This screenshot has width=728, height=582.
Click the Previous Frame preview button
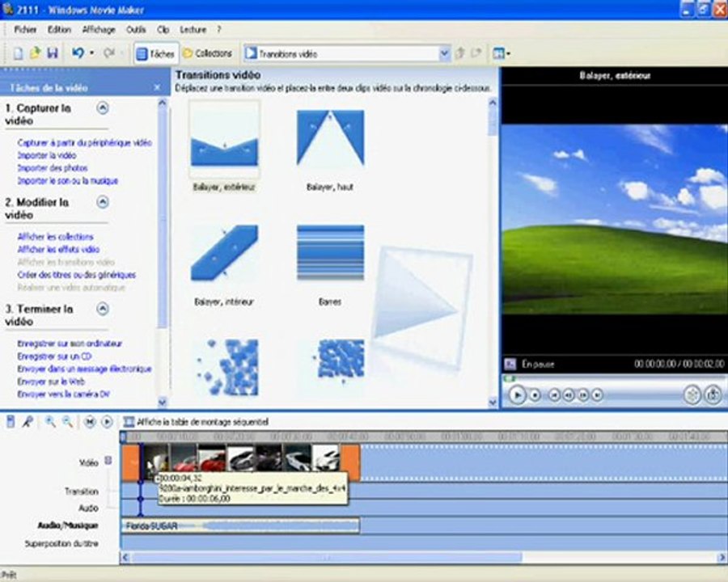(x=569, y=395)
